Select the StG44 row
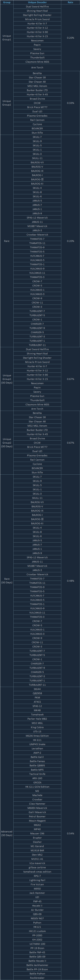 click(37, 689)
